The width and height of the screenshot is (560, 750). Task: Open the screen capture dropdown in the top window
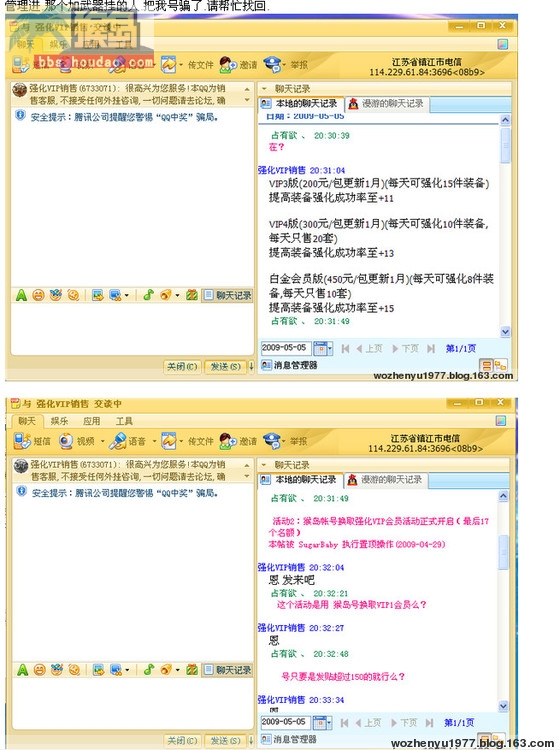[126, 296]
